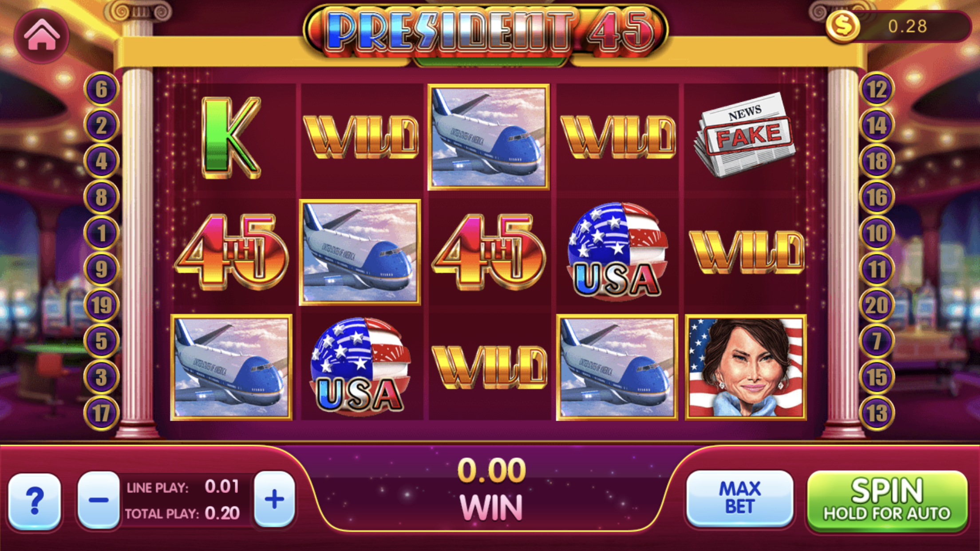Click the top-center airplane symbol
Screen dimensions: 980x551
(x=488, y=137)
